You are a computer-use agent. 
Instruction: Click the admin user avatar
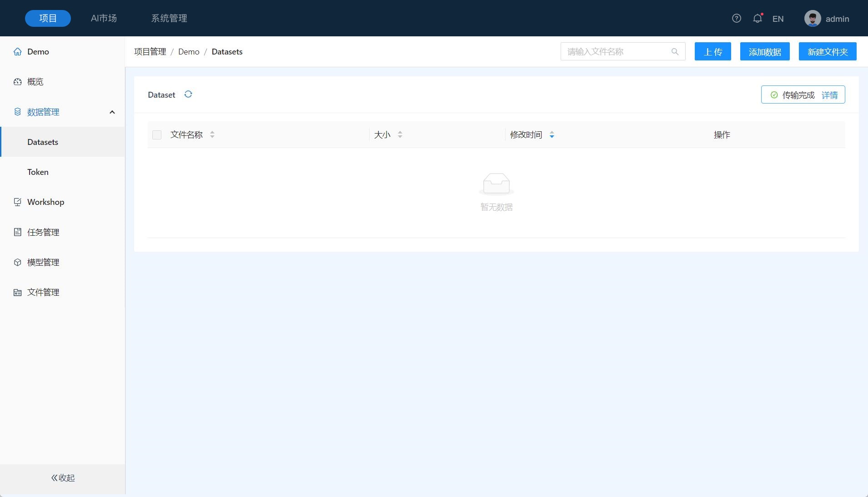point(812,19)
